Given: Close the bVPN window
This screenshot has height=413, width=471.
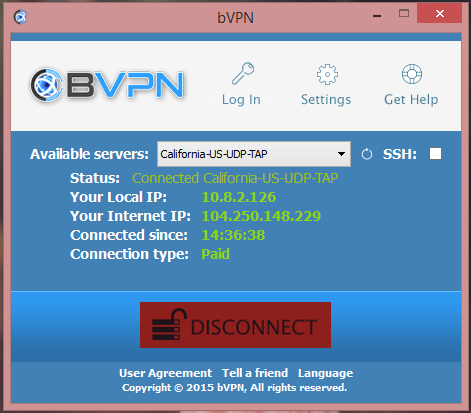Looking at the screenshot, I should [439, 14].
